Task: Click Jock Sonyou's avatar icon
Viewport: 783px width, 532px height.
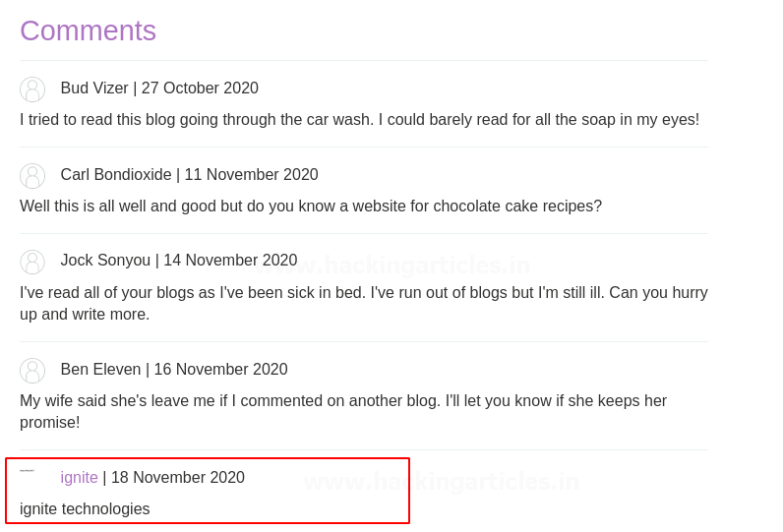Action: point(32,263)
